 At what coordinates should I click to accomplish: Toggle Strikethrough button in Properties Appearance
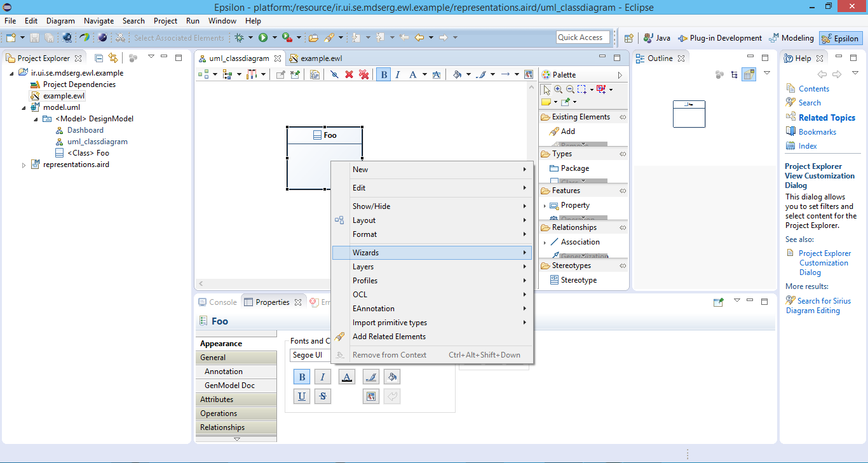click(x=322, y=396)
